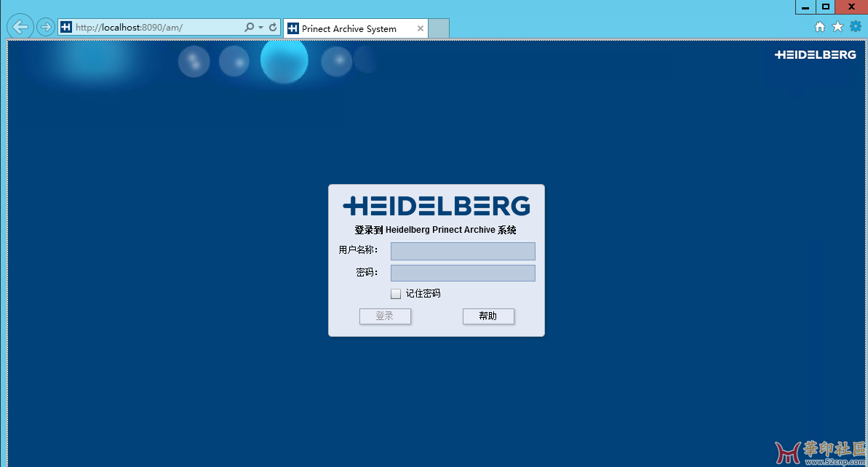Close the browser window

point(851,7)
